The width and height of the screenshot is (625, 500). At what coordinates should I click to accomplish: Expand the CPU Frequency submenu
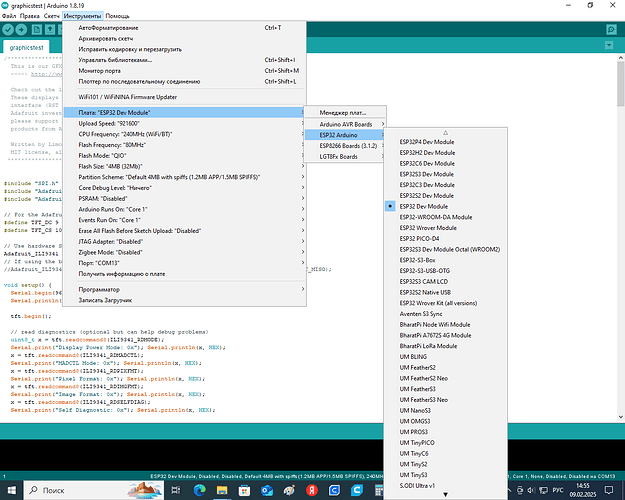[185, 134]
